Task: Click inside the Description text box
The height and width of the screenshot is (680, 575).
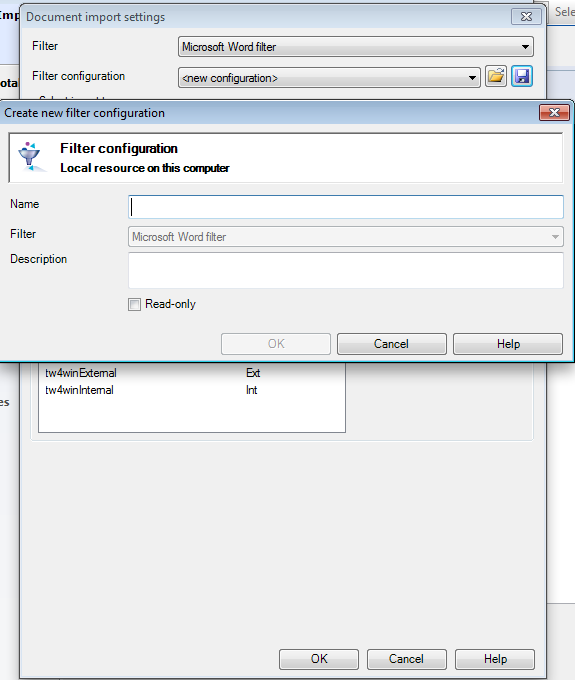Action: (x=346, y=271)
